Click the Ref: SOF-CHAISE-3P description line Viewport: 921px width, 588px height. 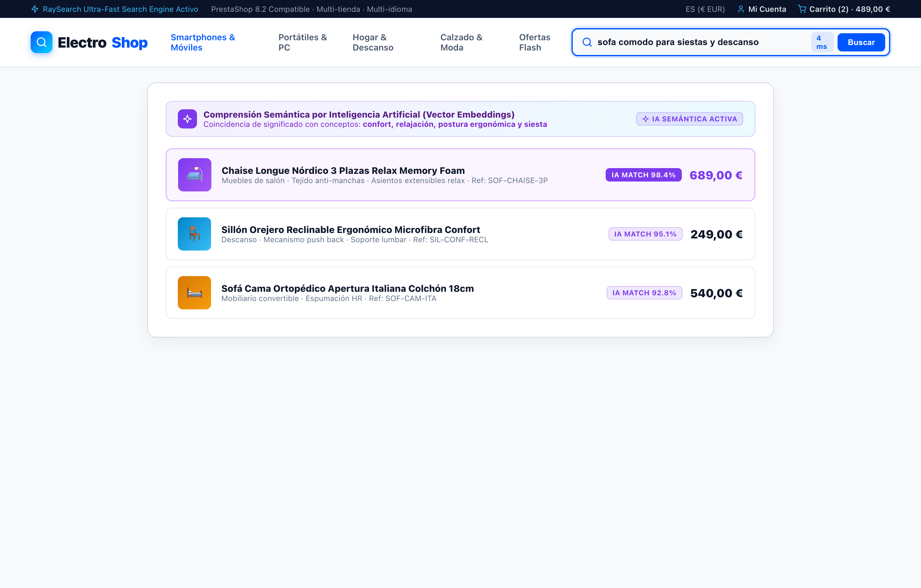click(x=384, y=181)
